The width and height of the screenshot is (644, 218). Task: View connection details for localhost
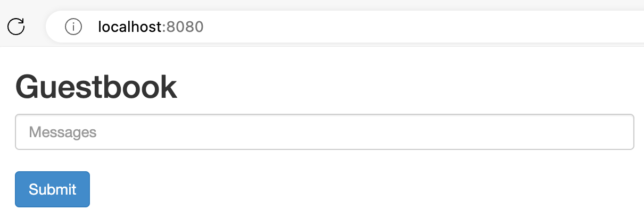point(73,26)
